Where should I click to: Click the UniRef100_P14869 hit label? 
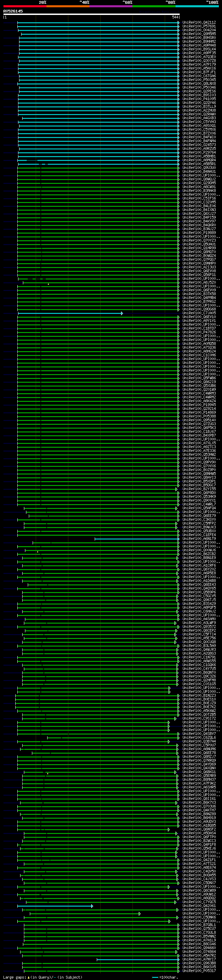click(199, 412)
